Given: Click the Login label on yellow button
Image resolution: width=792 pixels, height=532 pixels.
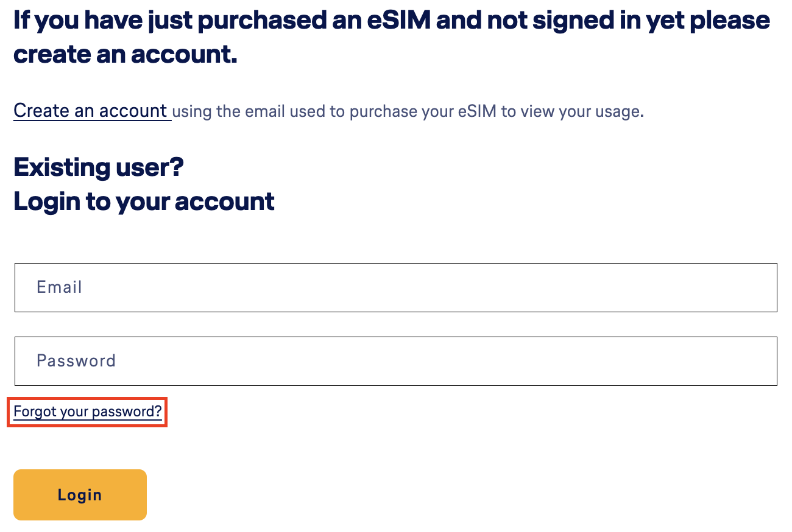Looking at the screenshot, I should click(80, 495).
